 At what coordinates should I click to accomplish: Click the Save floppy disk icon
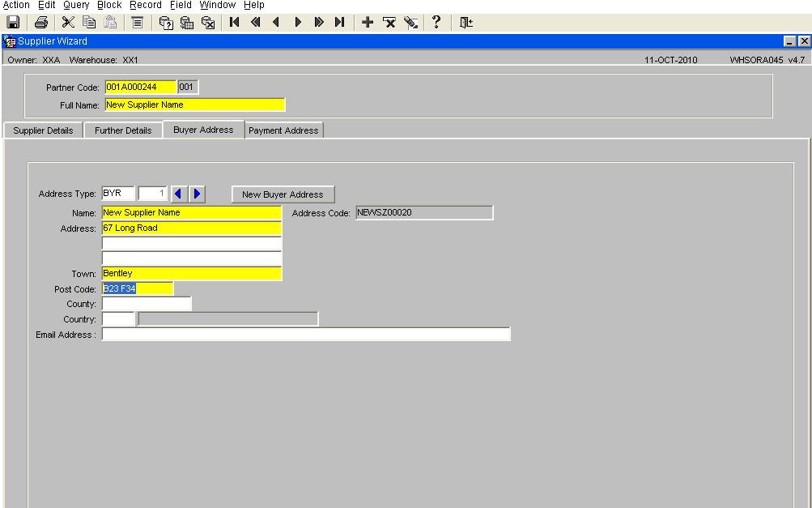(x=13, y=23)
